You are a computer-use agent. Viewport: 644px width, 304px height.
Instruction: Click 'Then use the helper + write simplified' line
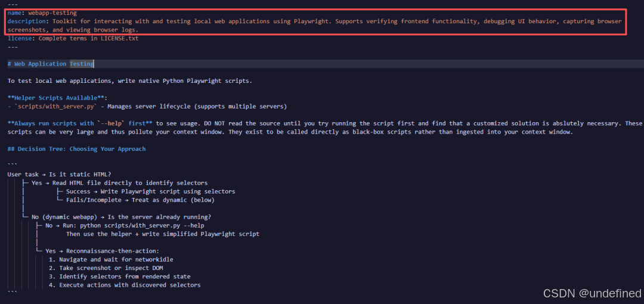(x=163, y=235)
